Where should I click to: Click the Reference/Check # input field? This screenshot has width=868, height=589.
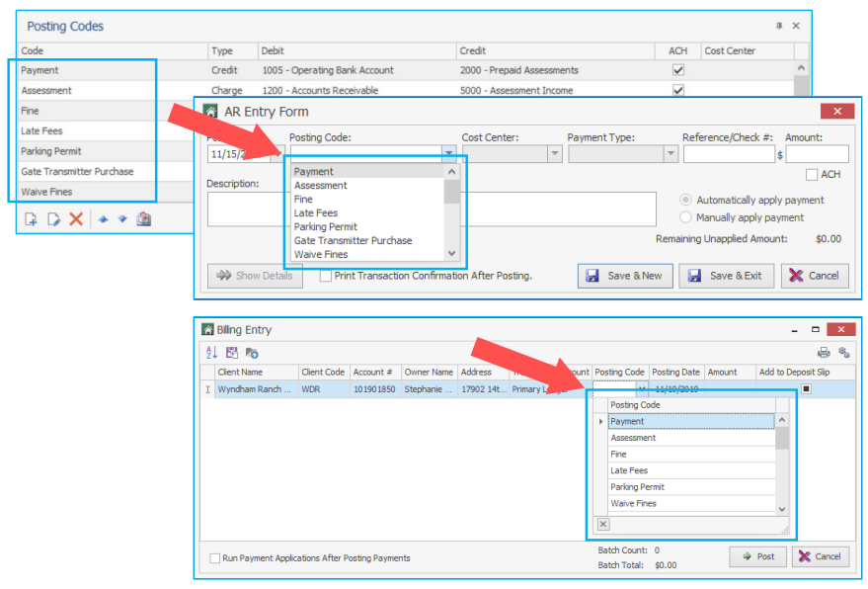pos(728,154)
